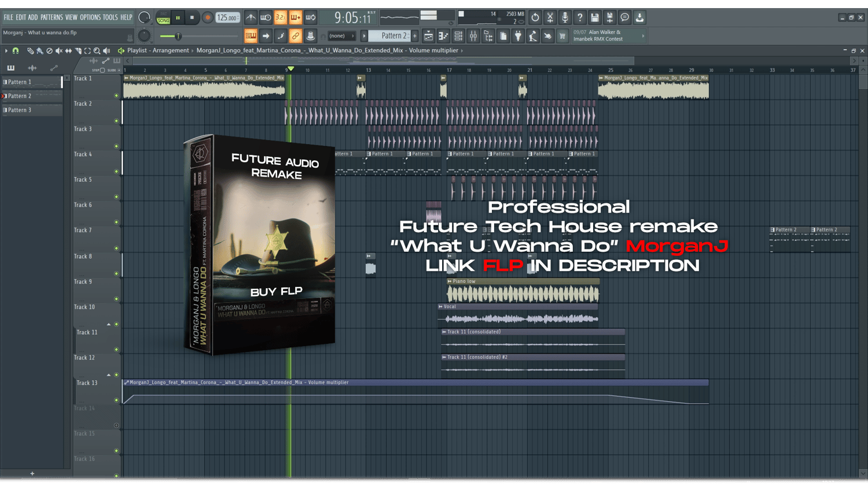The width and height of the screenshot is (868, 488).
Task: Toggle the SLIDE option in playlist
Action: tap(114, 70)
